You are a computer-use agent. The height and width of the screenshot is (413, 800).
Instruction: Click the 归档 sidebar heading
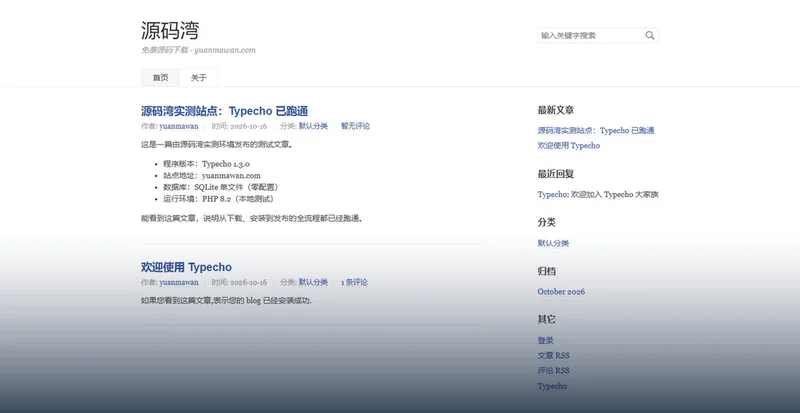(546, 271)
